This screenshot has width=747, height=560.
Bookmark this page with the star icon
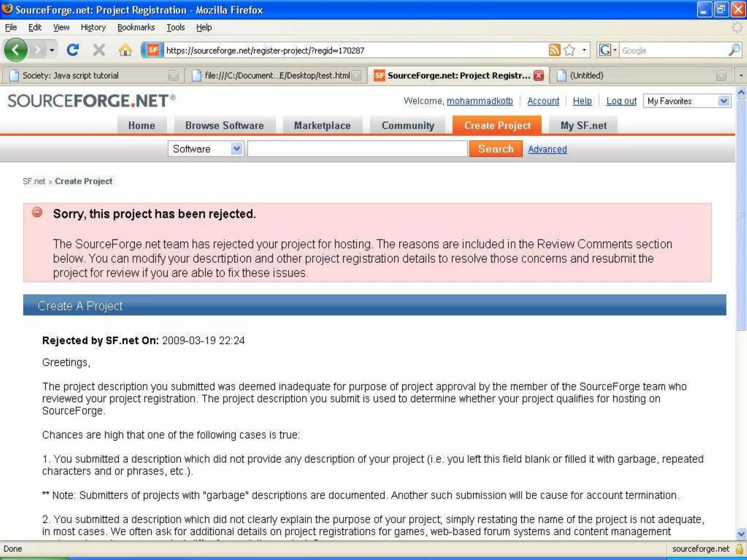point(569,50)
